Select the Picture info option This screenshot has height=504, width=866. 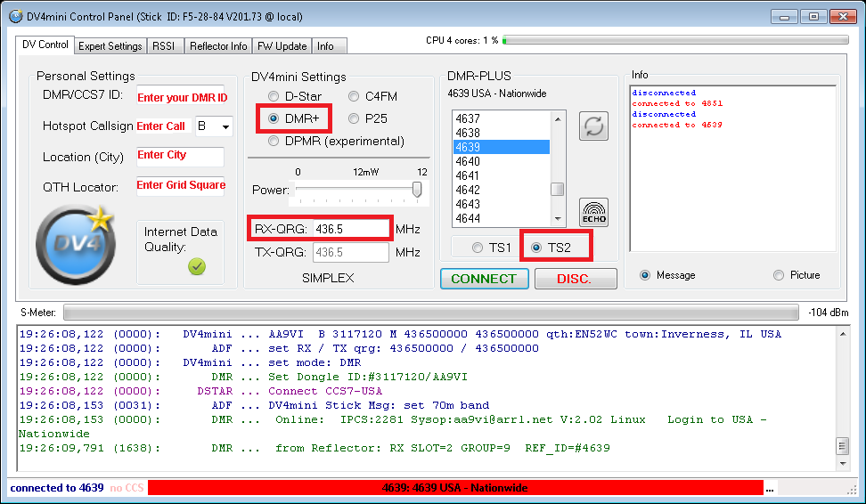(x=779, y=275)
